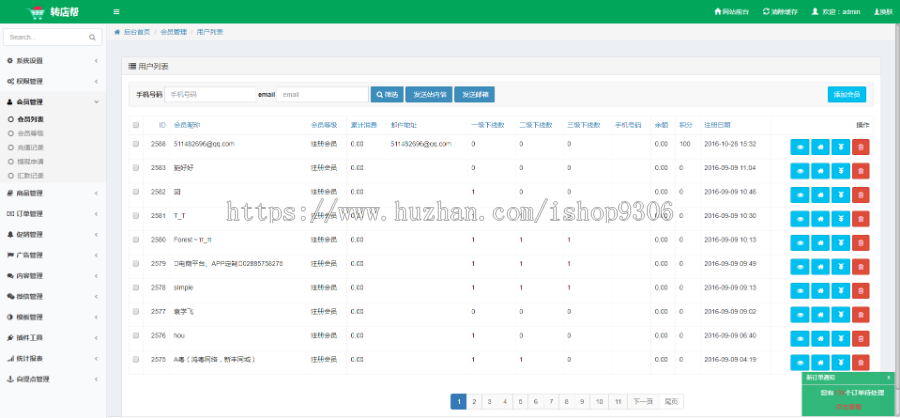Click 下一页 next page button
The image size is (900, 418).
[644, 402]
